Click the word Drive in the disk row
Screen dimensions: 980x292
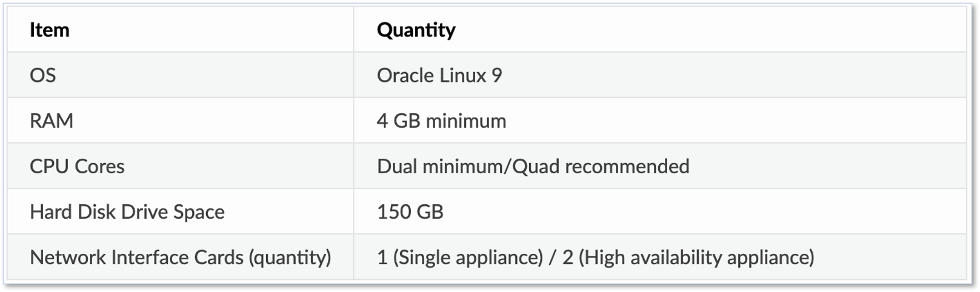point(145,211)
